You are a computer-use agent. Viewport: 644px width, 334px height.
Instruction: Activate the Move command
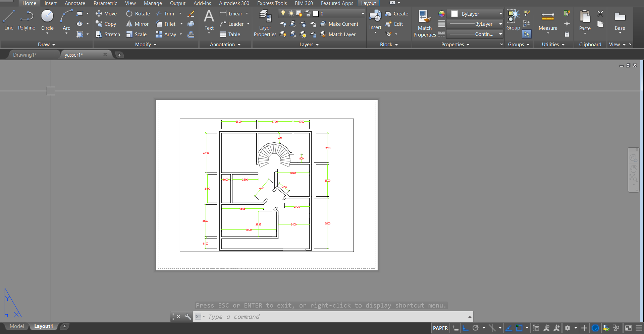pos(106,13)
